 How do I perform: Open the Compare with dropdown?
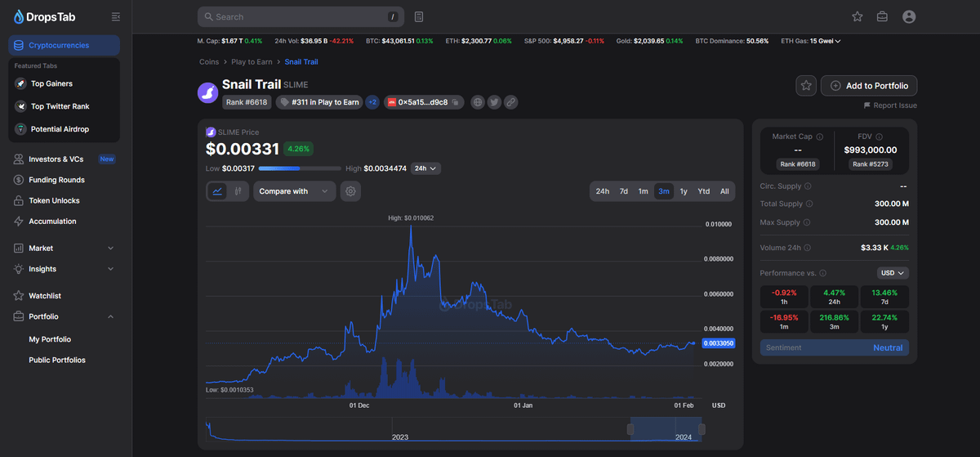(x=294, y=191)
